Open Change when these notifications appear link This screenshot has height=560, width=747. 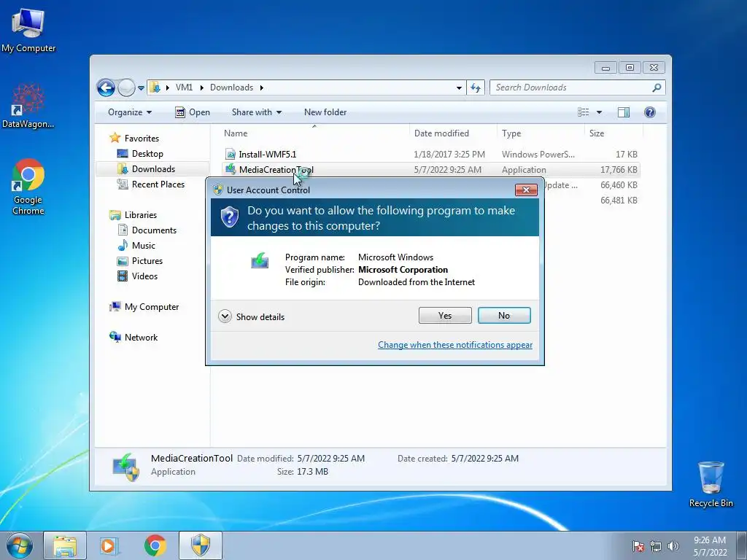point(455,345)
